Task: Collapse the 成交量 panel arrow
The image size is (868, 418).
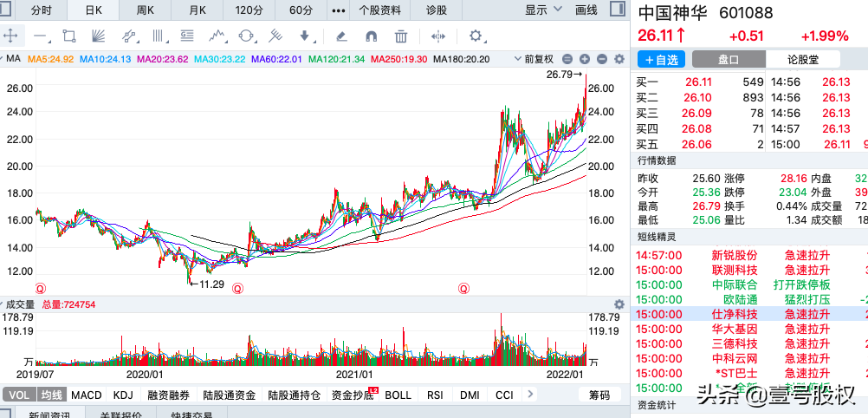Action: [3, 304]
